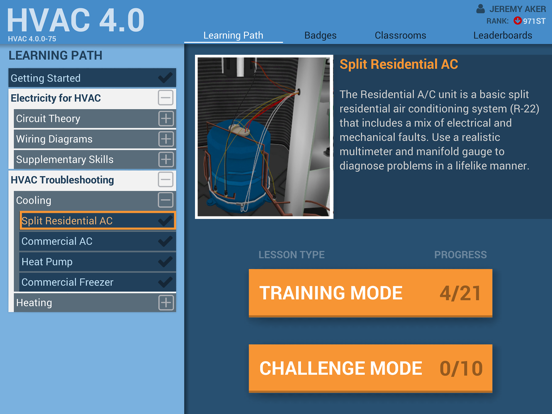Select the Heat Pump lesson
This screenshot has height=414, width=552.
point(98,262)
